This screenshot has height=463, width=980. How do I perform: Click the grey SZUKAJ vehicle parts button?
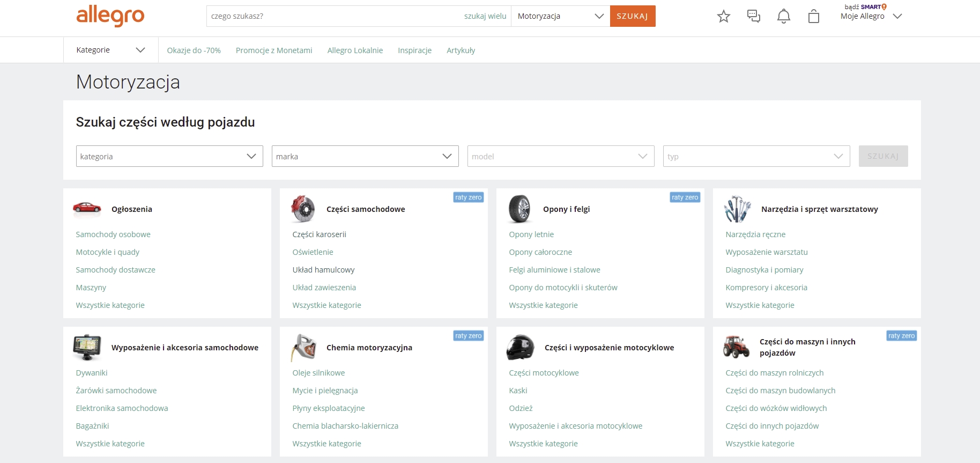883,156
